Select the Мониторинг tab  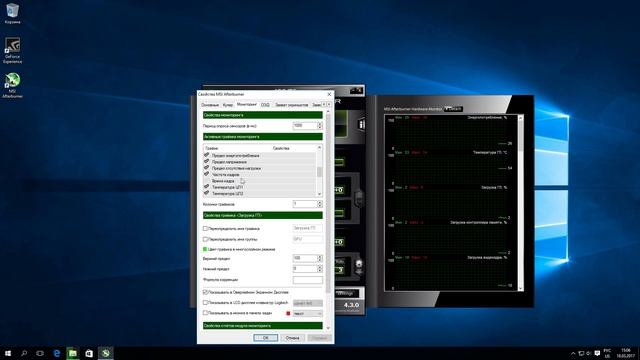(247, 104)
